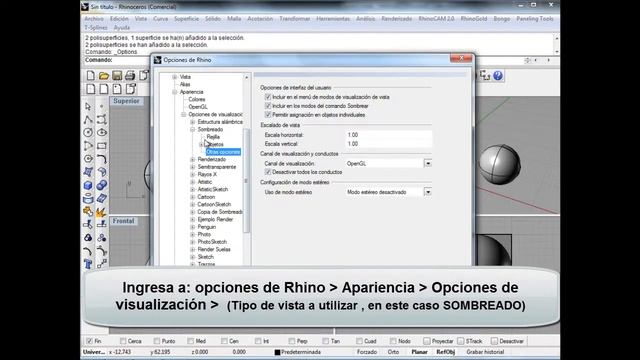Uncheck Incluir en los modos del comando Sombrear

click(x=268, y=106)
